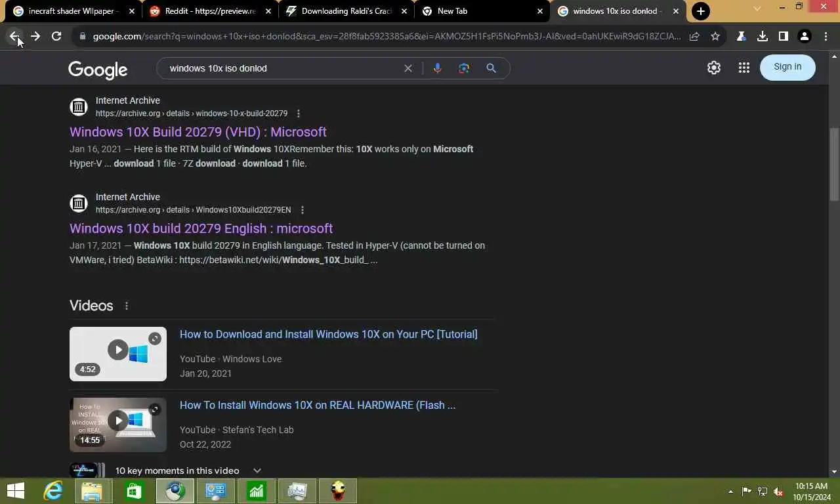
Task: Open options for windows-10-x-build-20279 result
Action: pyautogui.click(x=299, y=114)
